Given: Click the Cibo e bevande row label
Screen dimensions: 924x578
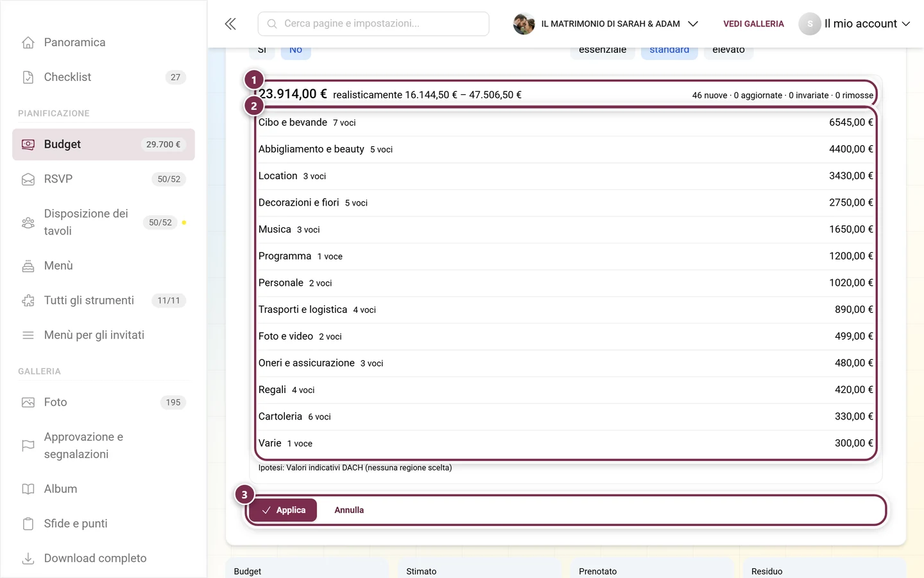Looking at the screenshot, I should click(293, 123).
